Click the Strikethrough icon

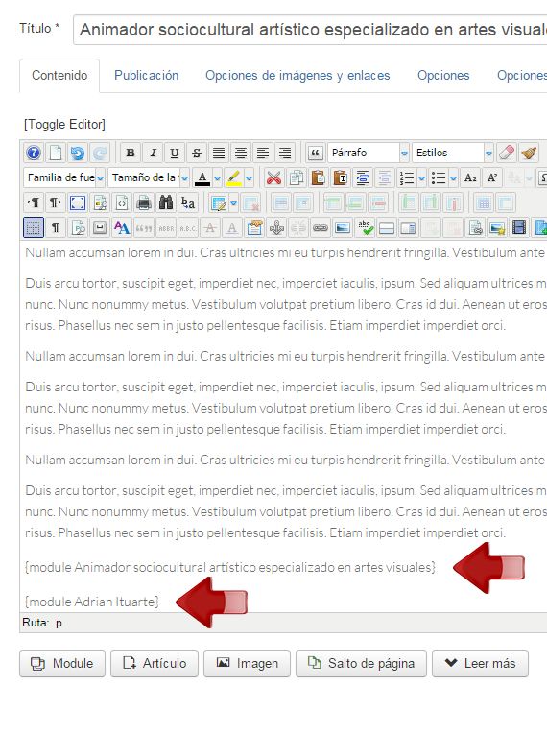pyautogui.click(x=197, y=154)
